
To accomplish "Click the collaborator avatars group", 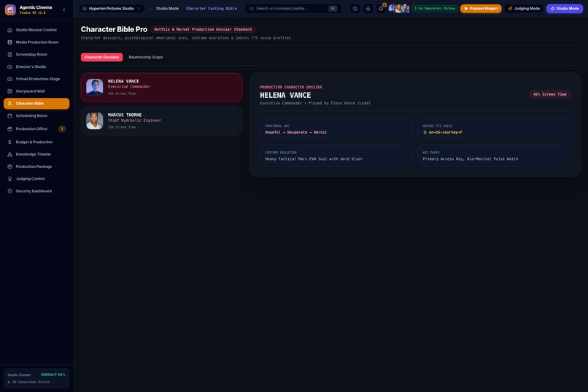I will point(398,9).
